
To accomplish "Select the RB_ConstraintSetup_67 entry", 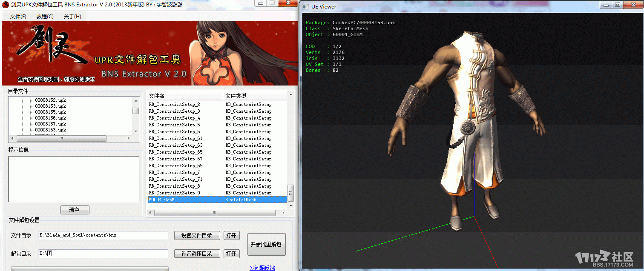I will (217, 159).
